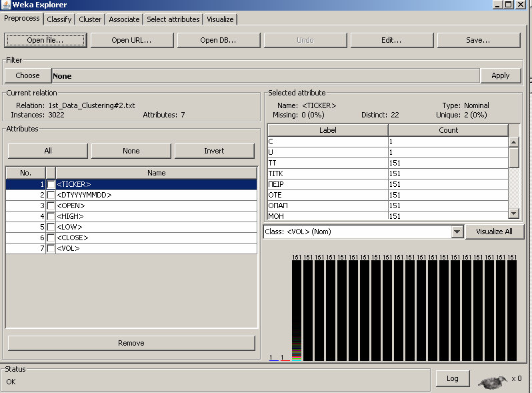
Task: Click the Weka bird status icon
Action: tap(492, 382)
